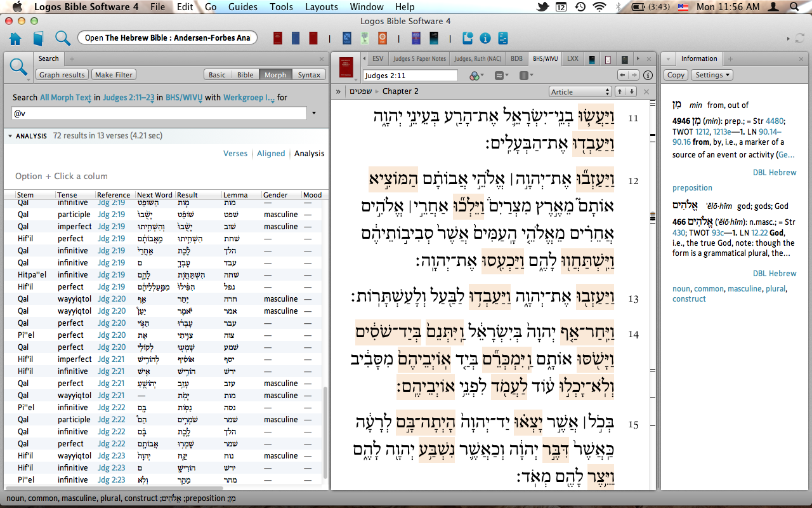Switch search type to Basic
The width and height of the screenshot is (812, 508).
click(x=217, y=75)
